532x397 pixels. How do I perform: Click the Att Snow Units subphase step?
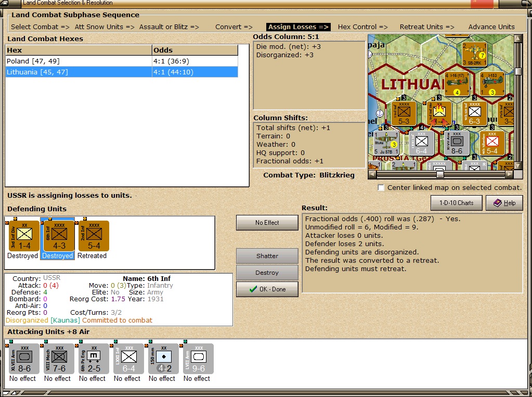[105, 27]
